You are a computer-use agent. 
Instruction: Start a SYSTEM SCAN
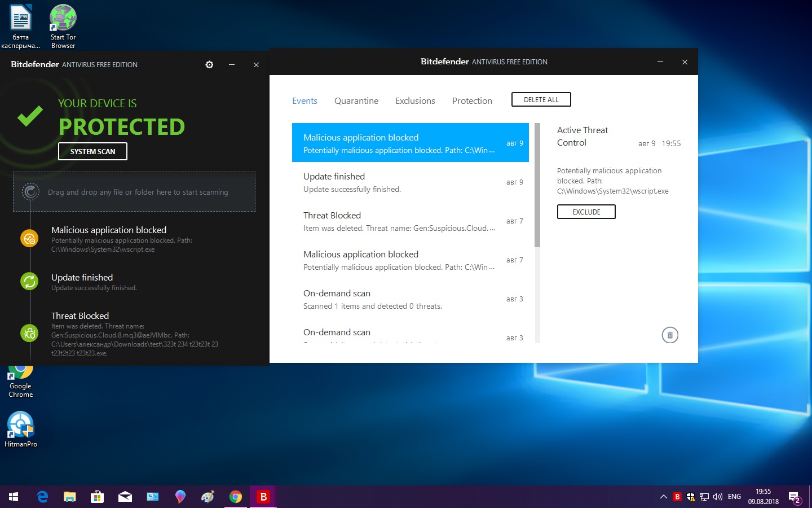[92, 151]
